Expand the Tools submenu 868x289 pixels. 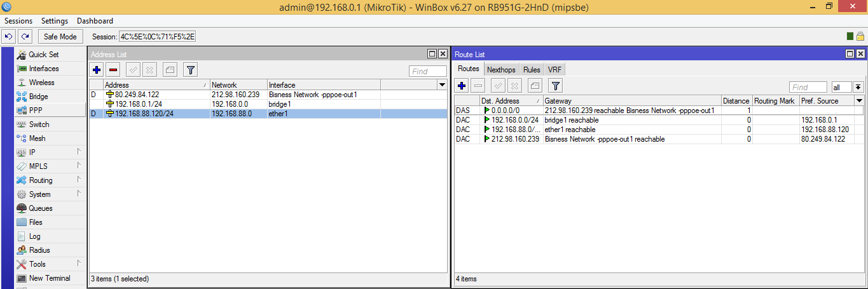[50, 264]
